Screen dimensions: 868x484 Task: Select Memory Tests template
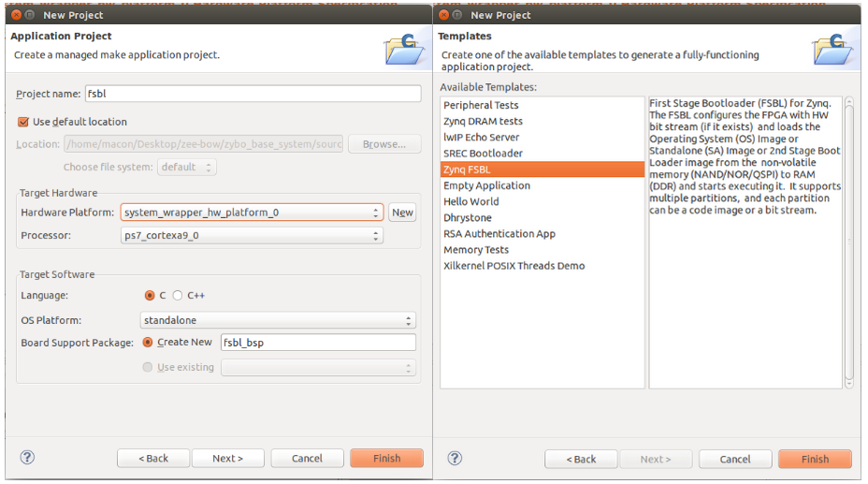click(542, 250)
